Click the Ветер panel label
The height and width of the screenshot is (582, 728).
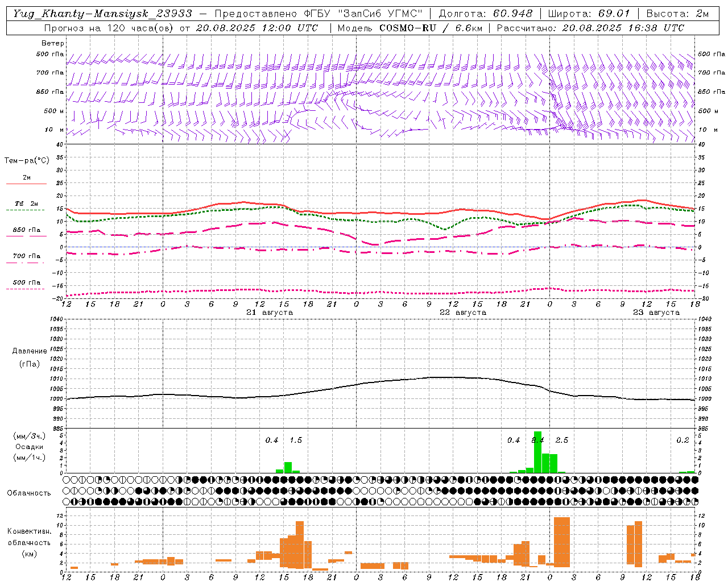pos(53,43)
